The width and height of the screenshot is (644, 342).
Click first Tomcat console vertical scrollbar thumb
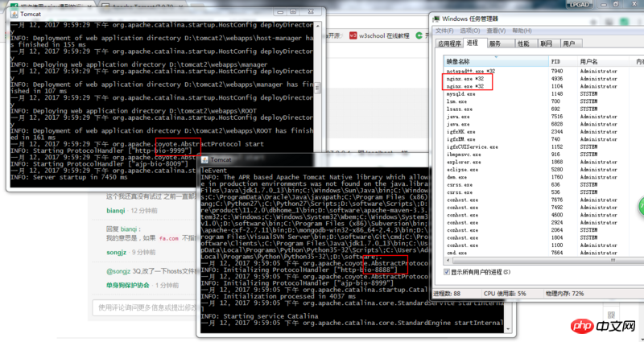coord(317,89)
